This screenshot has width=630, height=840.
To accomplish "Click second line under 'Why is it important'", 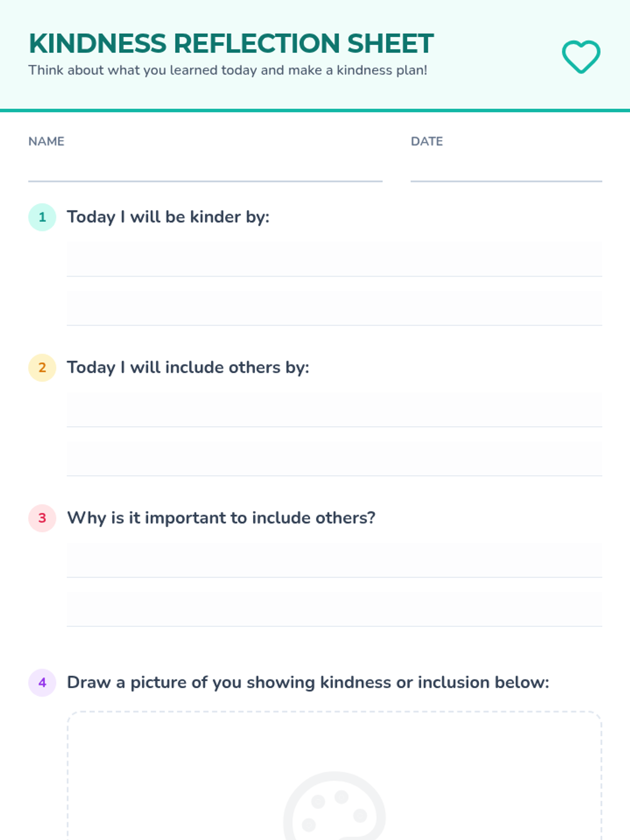I will click(x=334, y=609).
